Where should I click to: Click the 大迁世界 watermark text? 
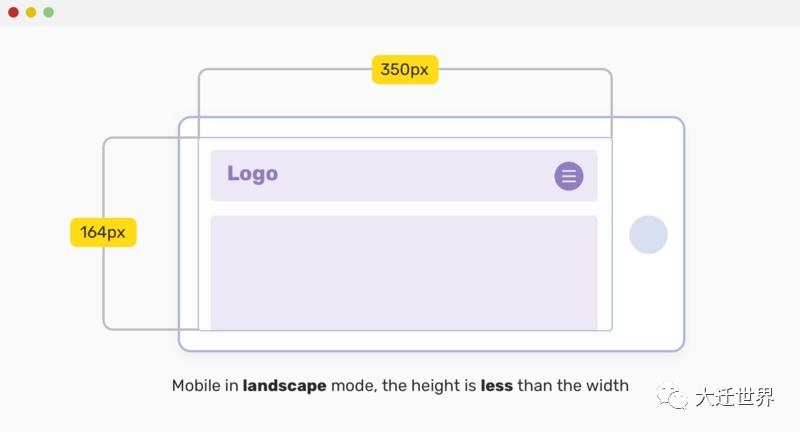pyautogui.click(x=735, y=398)
